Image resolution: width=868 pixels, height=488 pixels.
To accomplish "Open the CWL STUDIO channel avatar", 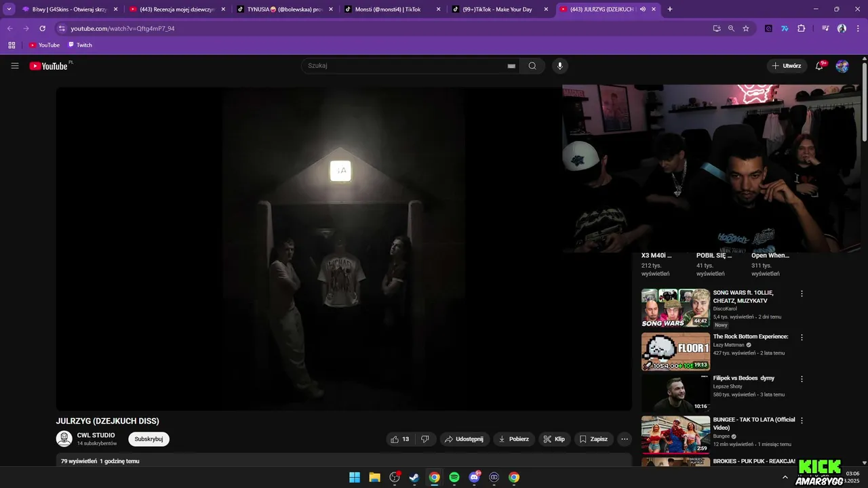I will (x=64, y=439).
